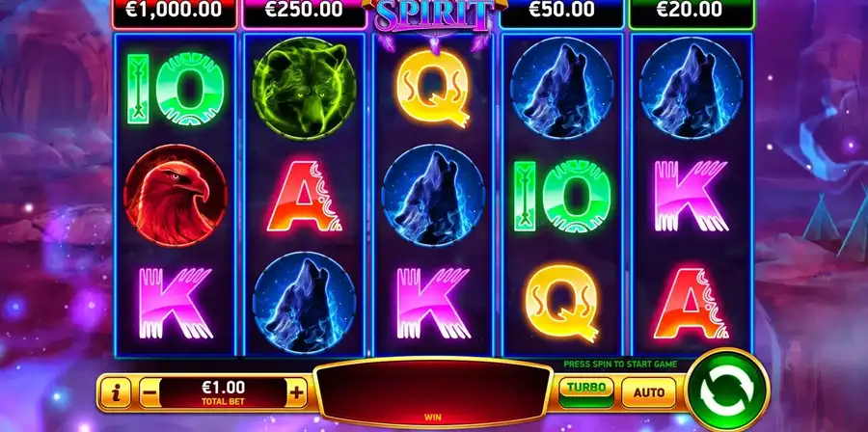This screenshot has width=868, height=432.
Task: Click the howling wolf in the center
Action: tap(433, 196)
